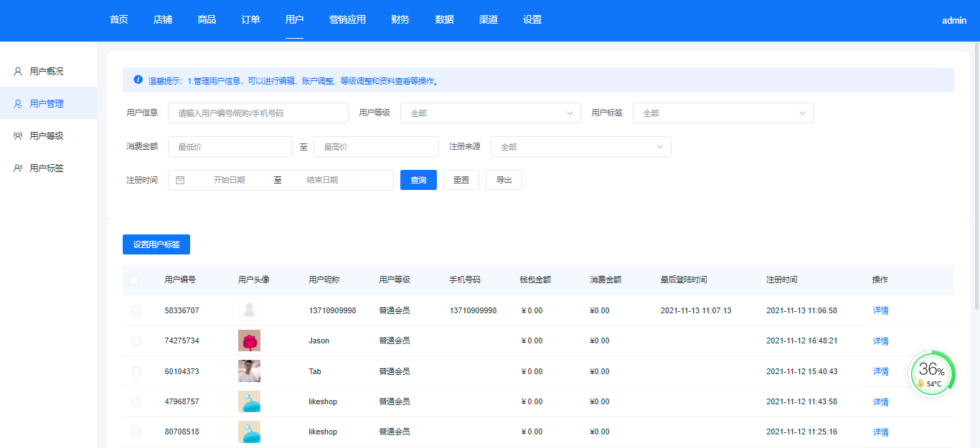Click the 用户标签 sidebar icon

tap(18, 168)
